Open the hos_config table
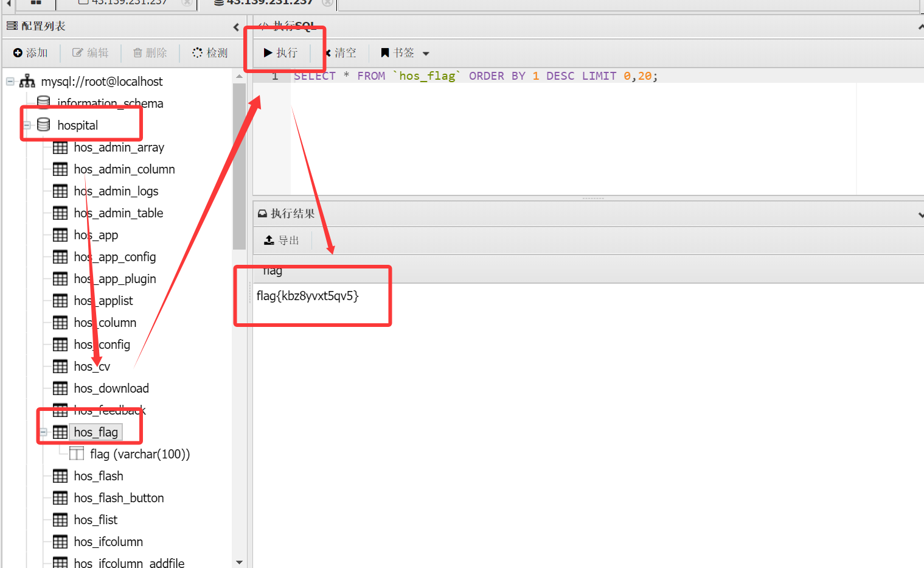 [102, 345]
